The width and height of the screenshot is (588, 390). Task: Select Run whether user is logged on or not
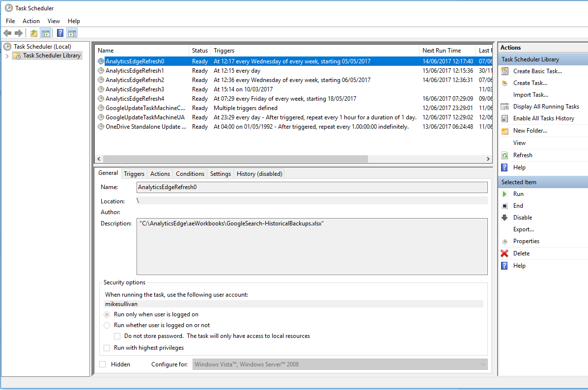coord(107,325)
